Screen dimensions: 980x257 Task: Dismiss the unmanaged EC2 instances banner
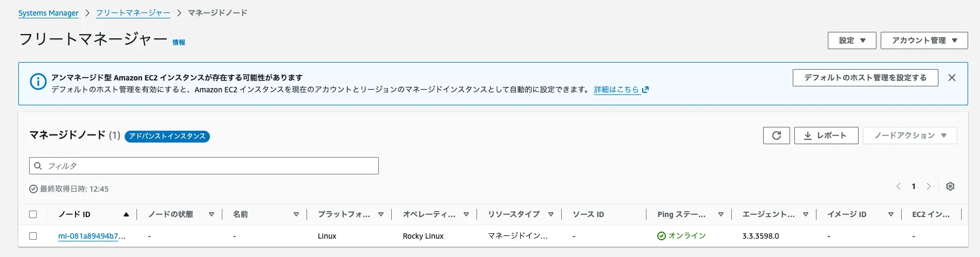pos(952,78)
